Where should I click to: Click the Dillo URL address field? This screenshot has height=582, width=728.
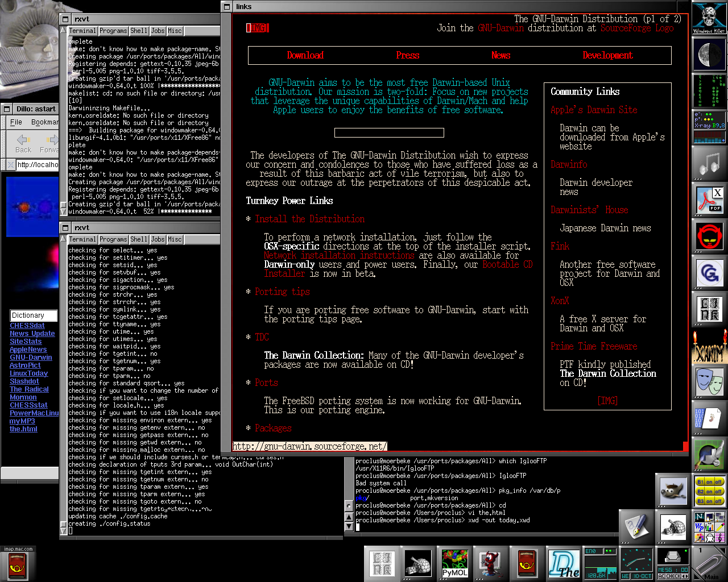tap(37, 165)
